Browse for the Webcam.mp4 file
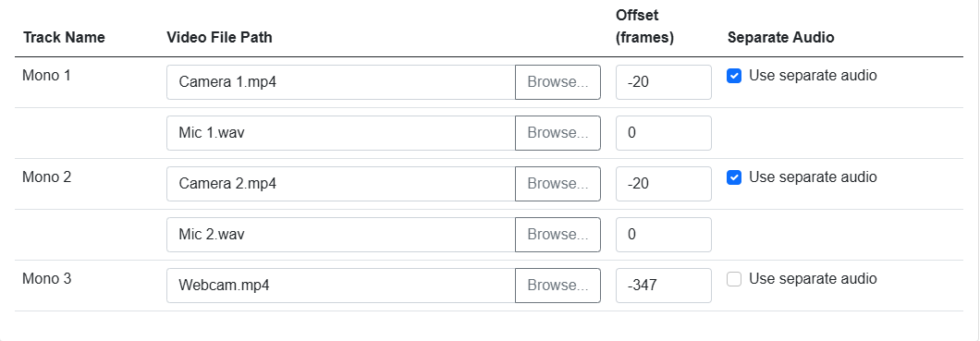The image size is (980, 341). point(558,286)
